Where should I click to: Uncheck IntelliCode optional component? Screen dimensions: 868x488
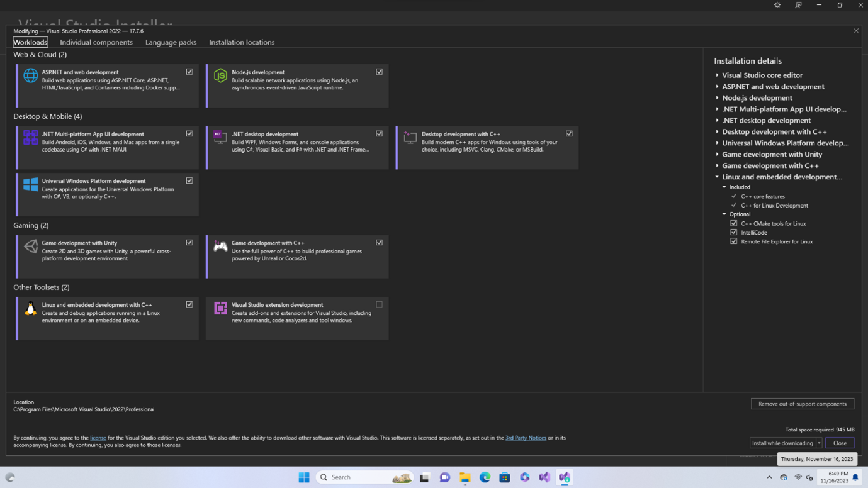(733, 233)
